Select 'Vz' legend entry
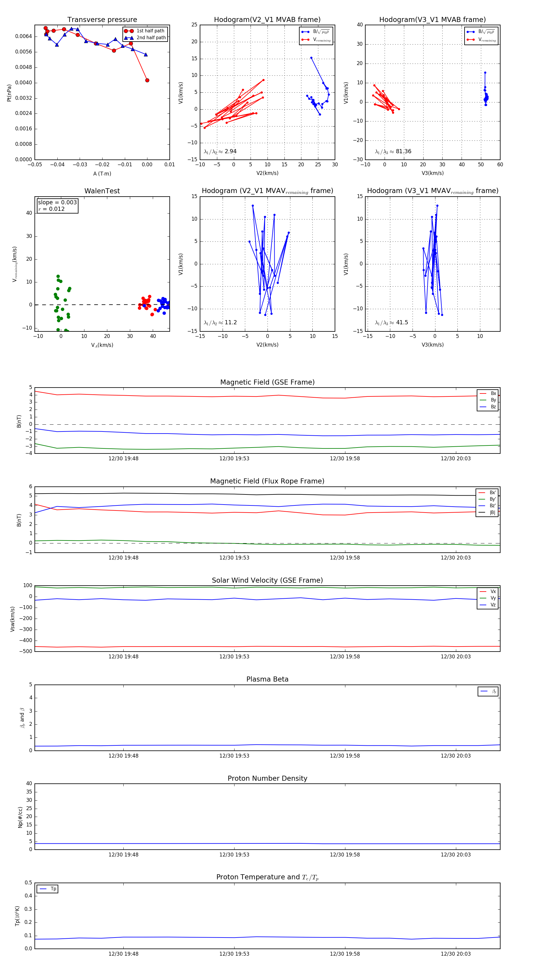 click(488, 605)
